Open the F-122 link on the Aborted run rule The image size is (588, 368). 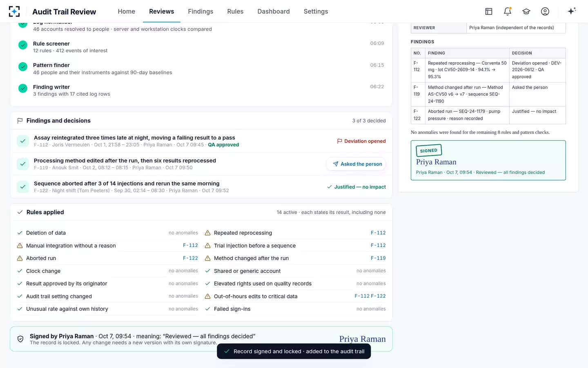click(x=190, y=258)
